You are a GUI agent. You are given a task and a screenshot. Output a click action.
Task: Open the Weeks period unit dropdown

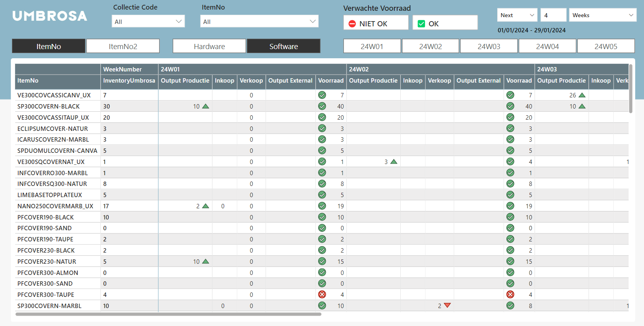[x=603, y=15]
